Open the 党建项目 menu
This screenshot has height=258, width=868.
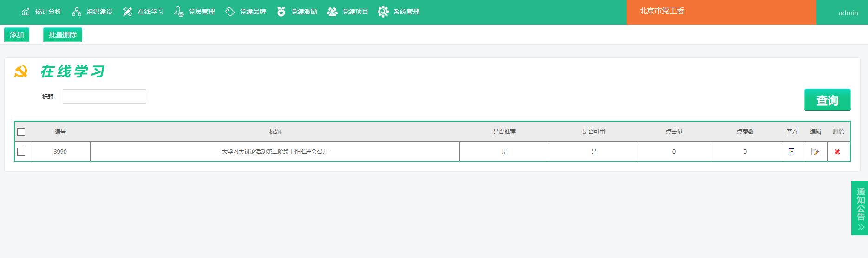click(x=355, y=12)
